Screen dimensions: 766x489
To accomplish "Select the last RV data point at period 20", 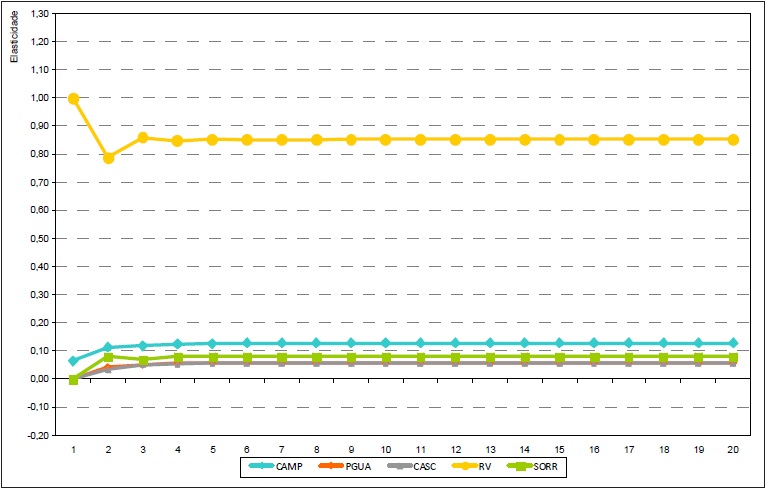I will point(733,140).
